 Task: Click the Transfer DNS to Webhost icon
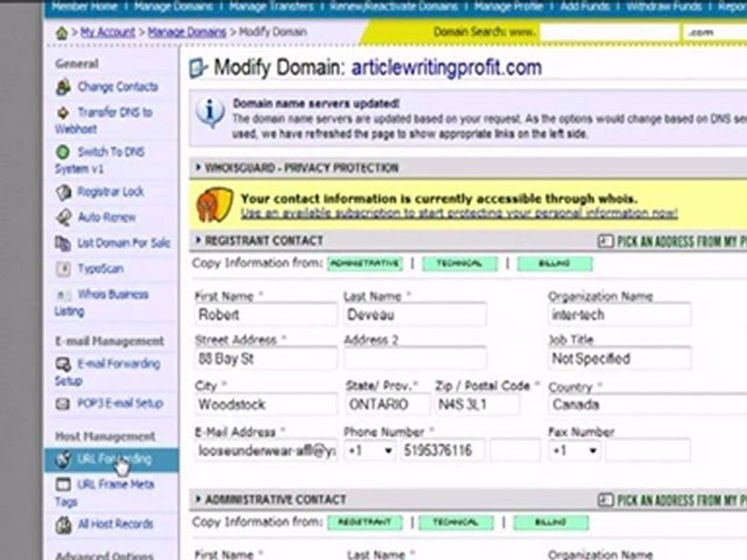click(63, 113)
